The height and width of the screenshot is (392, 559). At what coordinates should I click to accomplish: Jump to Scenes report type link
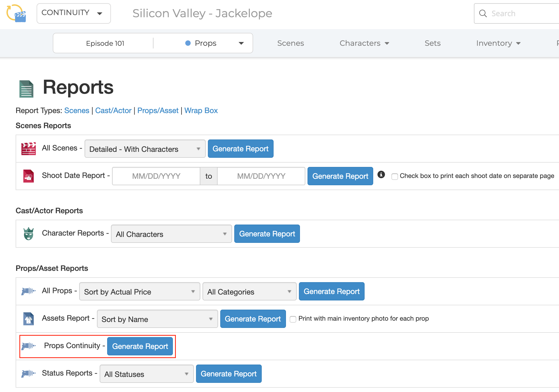77,110
